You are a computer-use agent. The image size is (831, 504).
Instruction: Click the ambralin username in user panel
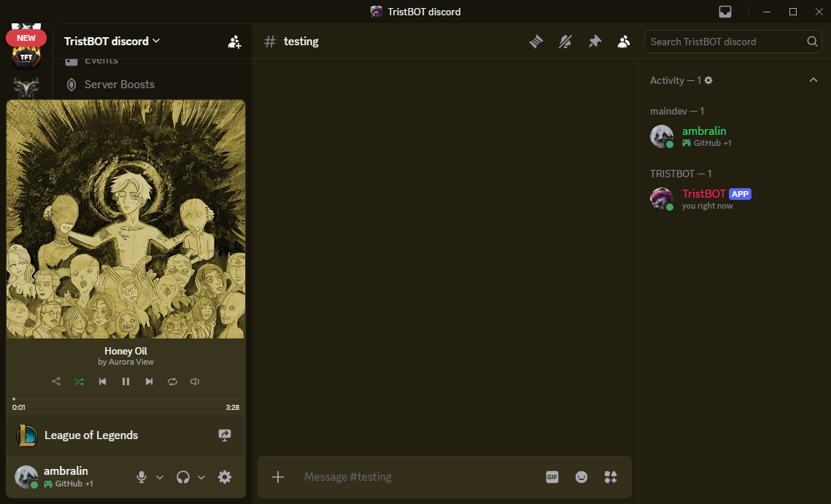(x=66, y=470)
